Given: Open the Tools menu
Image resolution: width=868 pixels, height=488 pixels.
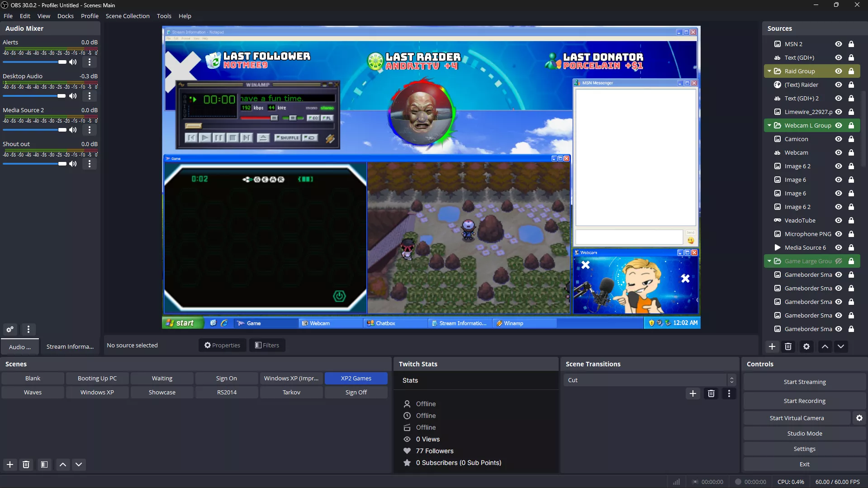Looking at the screenshot, I should 164,16.
